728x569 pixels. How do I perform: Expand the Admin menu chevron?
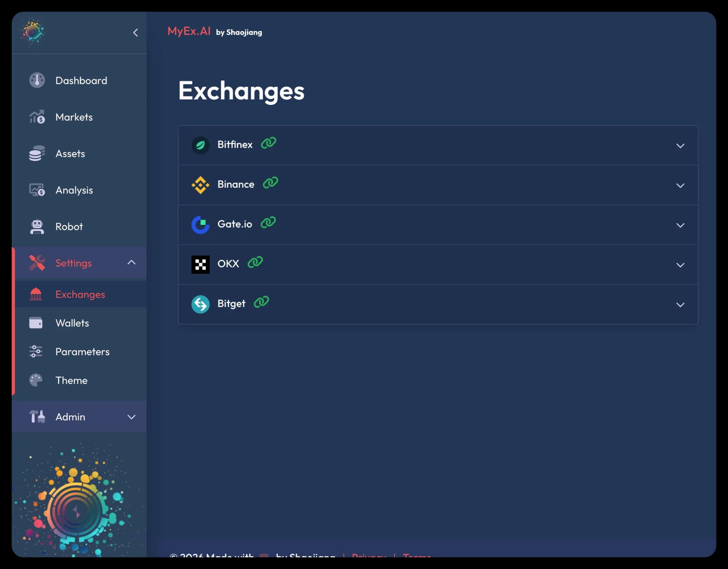point(131,417)
